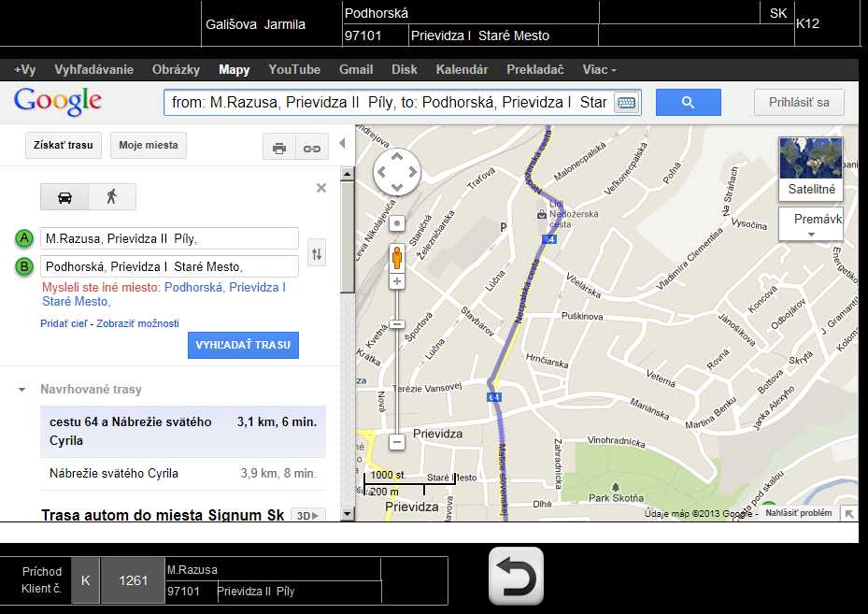Screen dimensions: 868x614
Task: Select route cestu 64 a Nábrežie svätého Cyrila
Action: pyautogui.click(x=183, y=431)
